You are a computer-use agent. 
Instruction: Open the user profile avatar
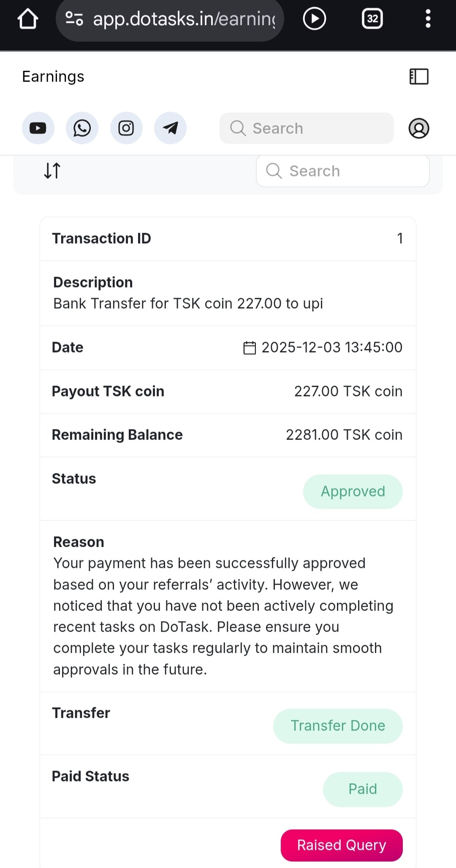[x=419, y=128]
